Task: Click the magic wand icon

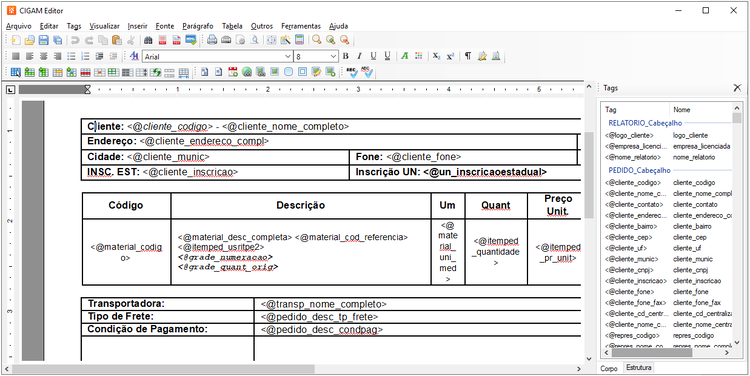Action: [x=286, y=40]
